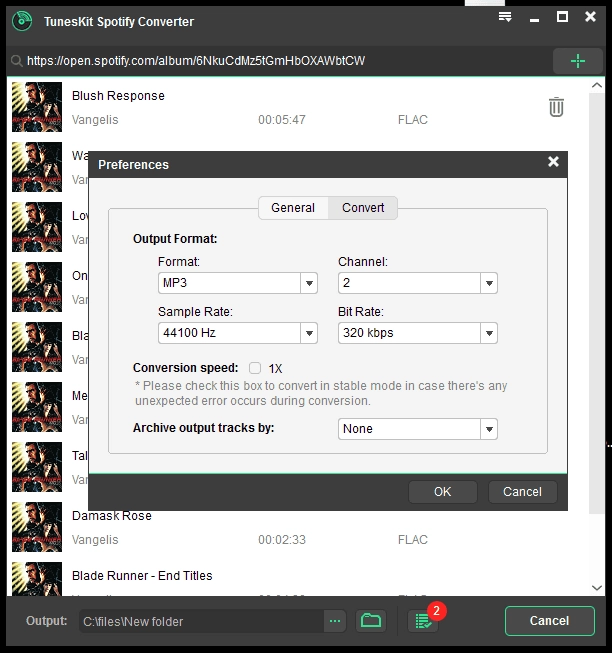
Task: Click the FLAC label of Blush Response
Action: click(413, 120)
